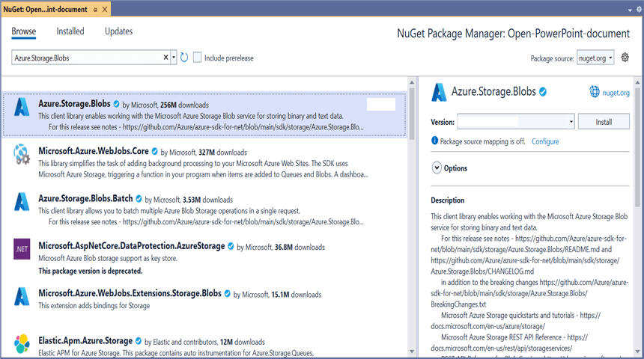Screen dimensions: 644x359
Task: Open the nuget.org link
Action: coord(616,93)
